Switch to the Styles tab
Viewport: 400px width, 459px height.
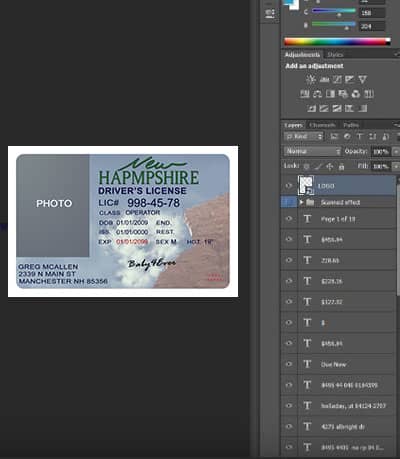(x=335, y=55)
